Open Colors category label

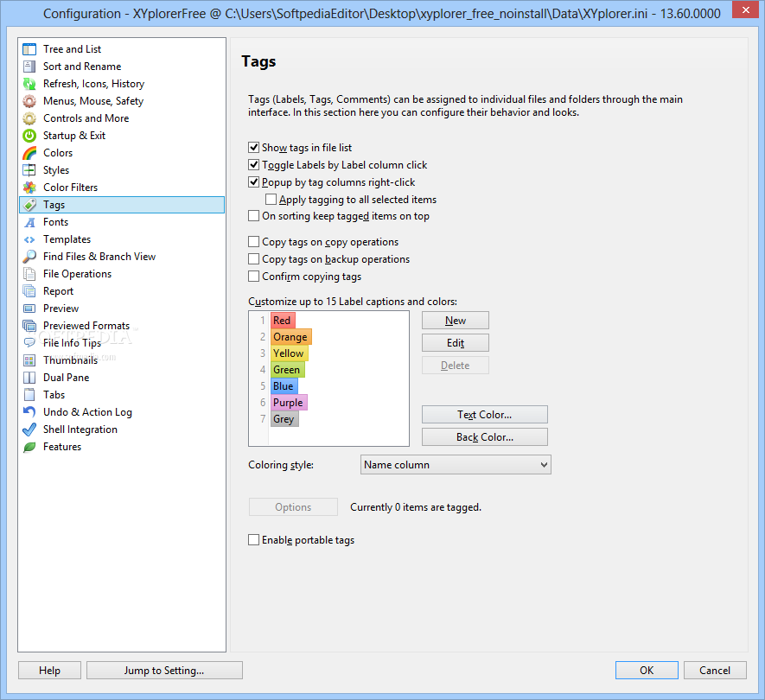coord(58,153)
